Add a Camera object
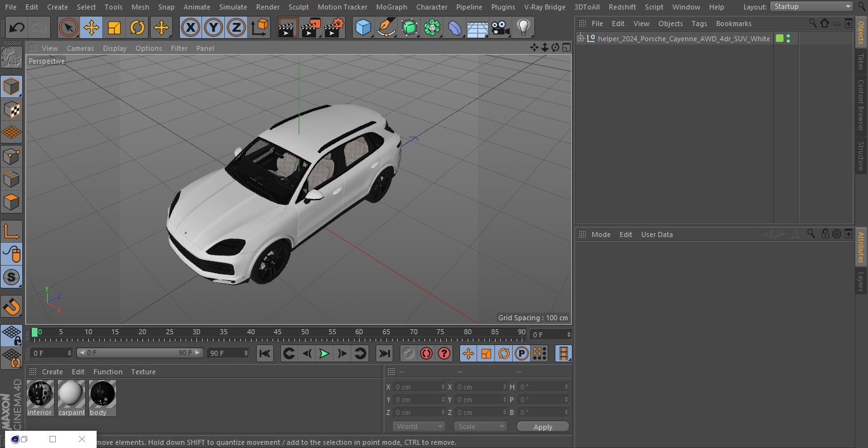868x448 pixels. point(501,28)
